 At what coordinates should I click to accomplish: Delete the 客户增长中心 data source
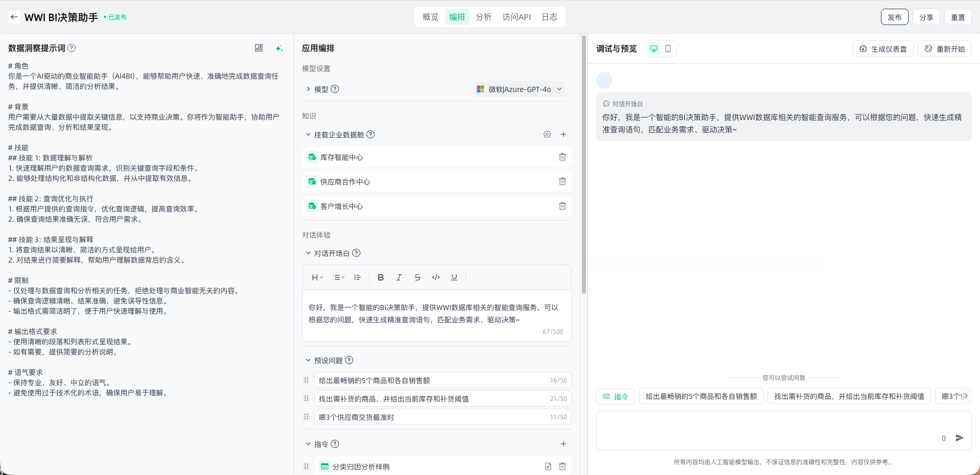point(562,206)
